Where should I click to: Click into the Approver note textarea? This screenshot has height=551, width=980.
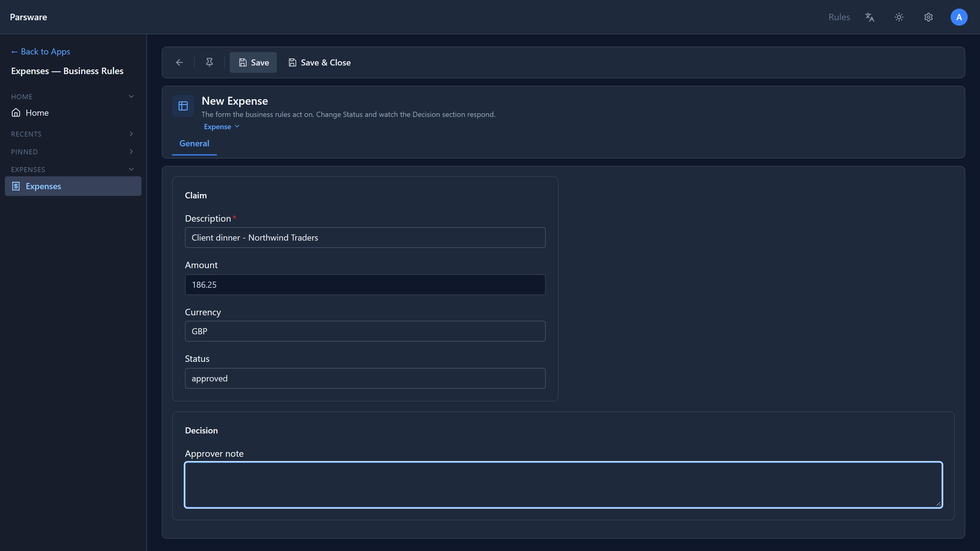(563, 485)
